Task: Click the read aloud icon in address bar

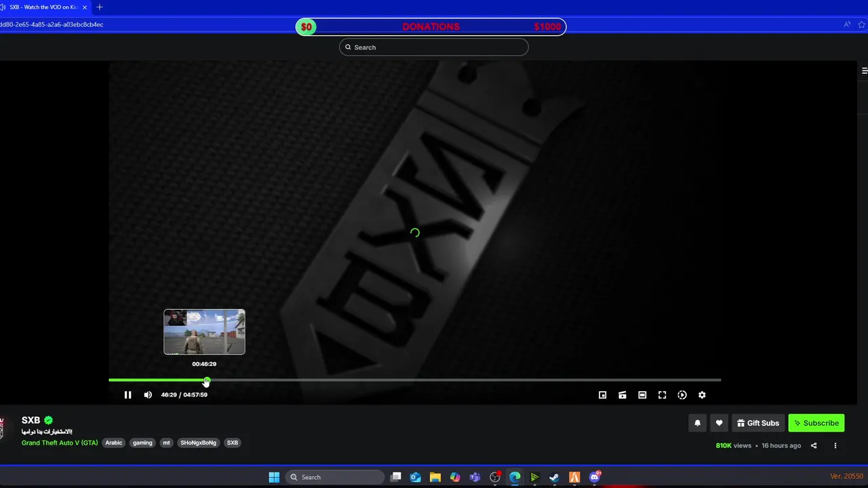Action: click(847, 24)
